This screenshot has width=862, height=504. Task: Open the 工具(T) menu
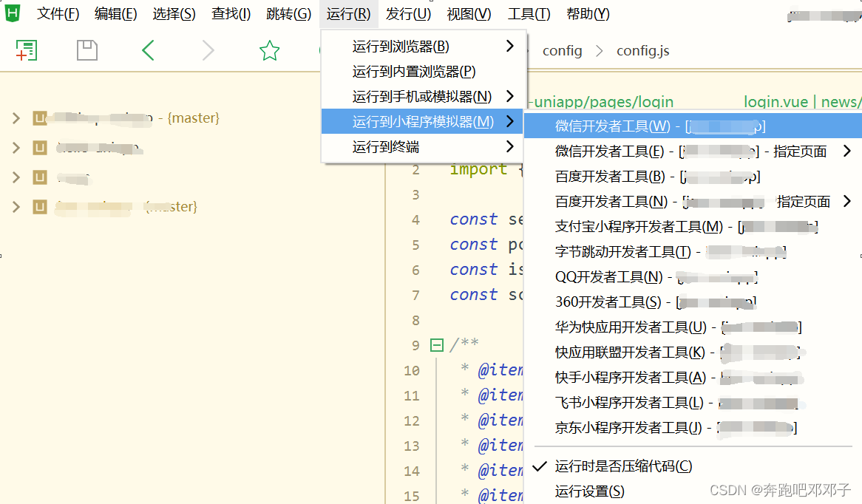(529, 14)
